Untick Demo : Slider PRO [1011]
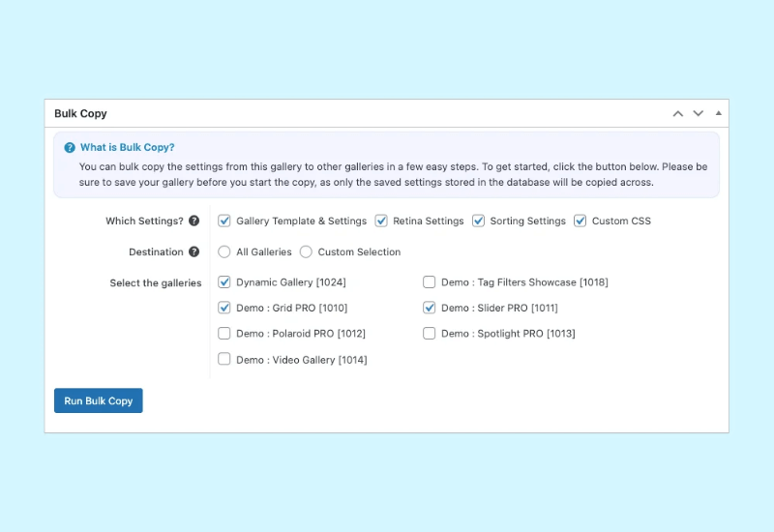The width and height of the screenshot is (774, 532). [x=430, y=308]
